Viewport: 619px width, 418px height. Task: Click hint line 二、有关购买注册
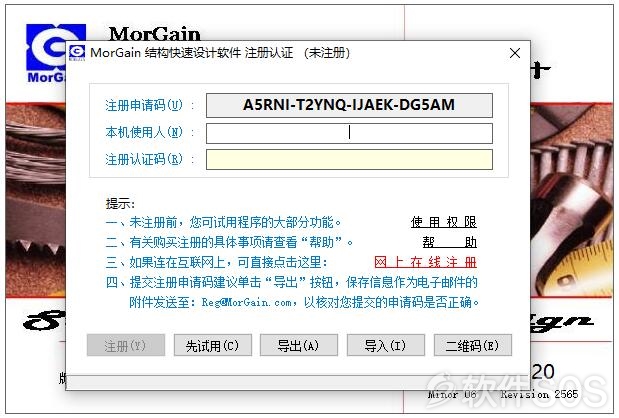point(229,242)
